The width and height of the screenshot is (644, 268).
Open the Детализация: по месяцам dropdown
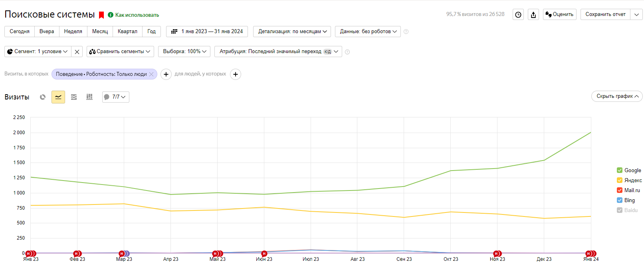(x=292, y=32)
